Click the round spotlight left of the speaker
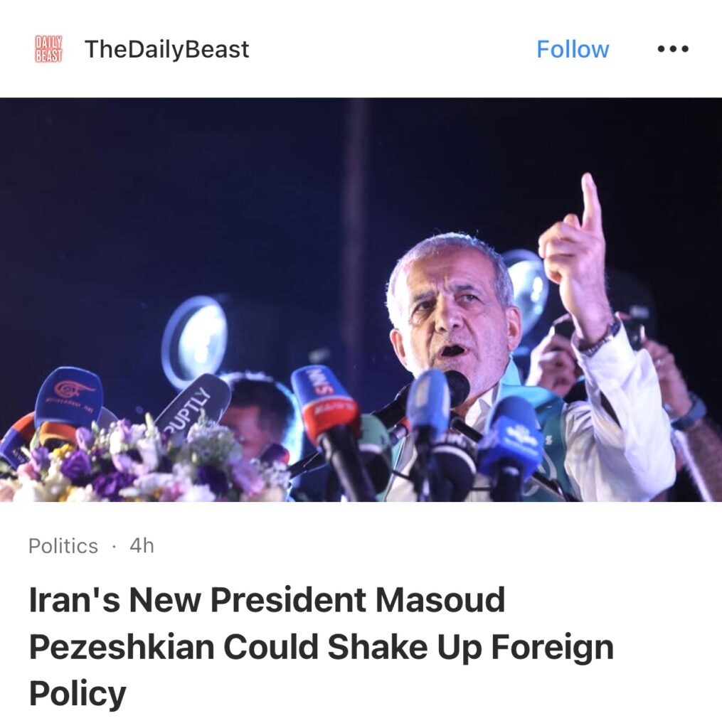722x728 pixels. tap(194, 340)
